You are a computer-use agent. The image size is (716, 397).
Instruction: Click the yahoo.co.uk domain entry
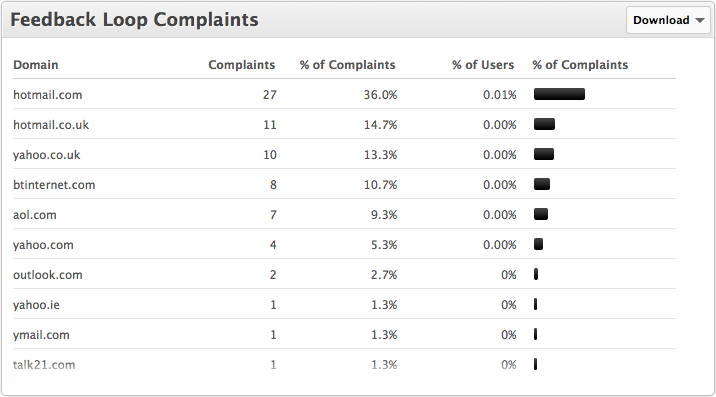point(46,155)
